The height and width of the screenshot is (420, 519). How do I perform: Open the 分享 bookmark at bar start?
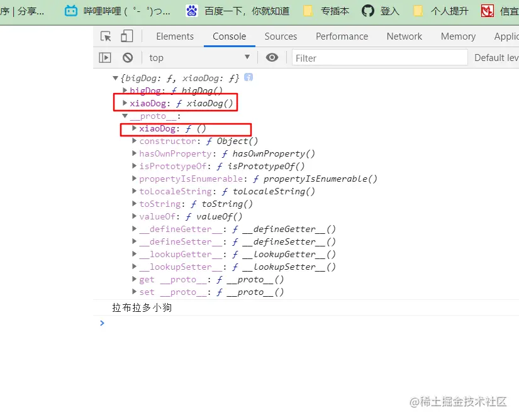(22, 11)
